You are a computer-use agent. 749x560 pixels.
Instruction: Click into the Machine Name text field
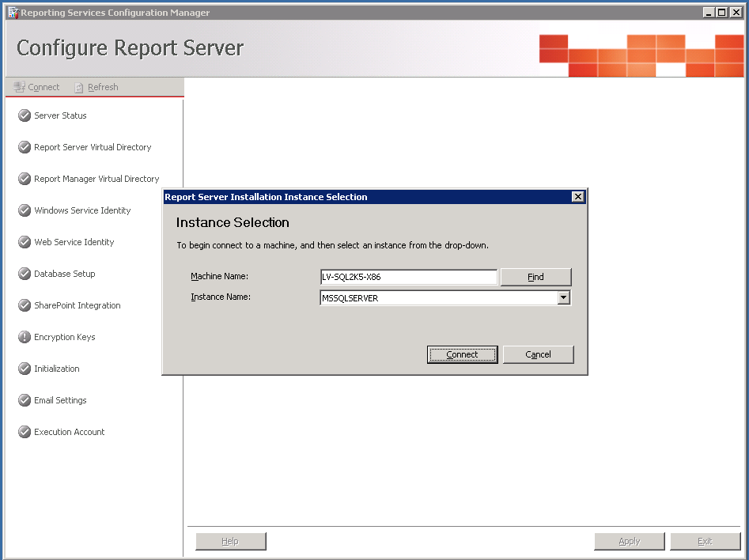(408, 277)
